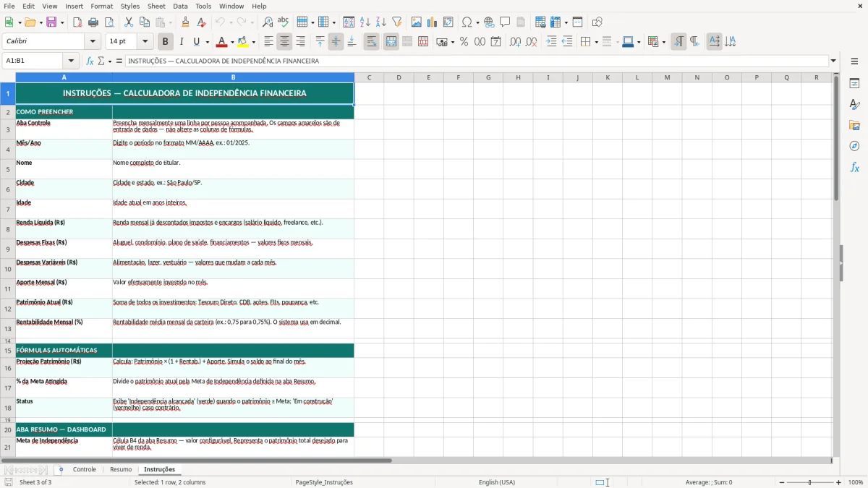The image size is (868, 488).
Task: Toggle Bold formatting
Action: 166,42
